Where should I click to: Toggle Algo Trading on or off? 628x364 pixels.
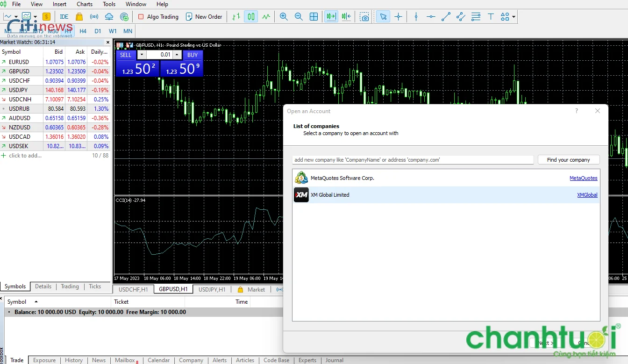coord(158,17)
